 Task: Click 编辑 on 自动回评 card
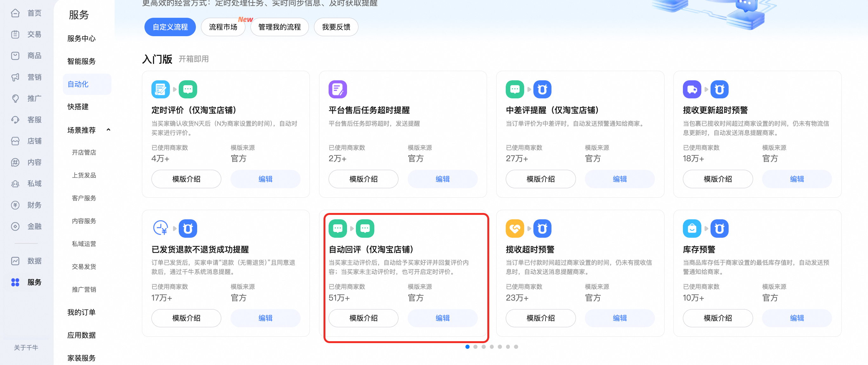pos(443,318)
